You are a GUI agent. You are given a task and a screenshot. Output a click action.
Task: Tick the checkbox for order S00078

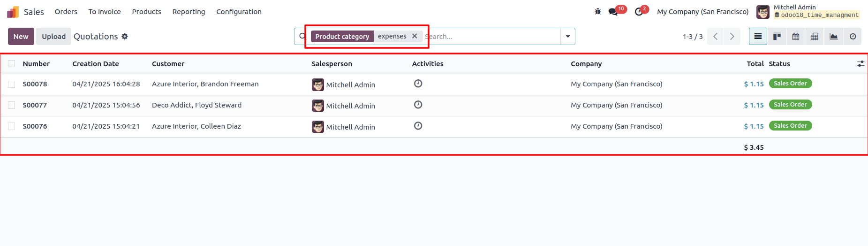12,84
